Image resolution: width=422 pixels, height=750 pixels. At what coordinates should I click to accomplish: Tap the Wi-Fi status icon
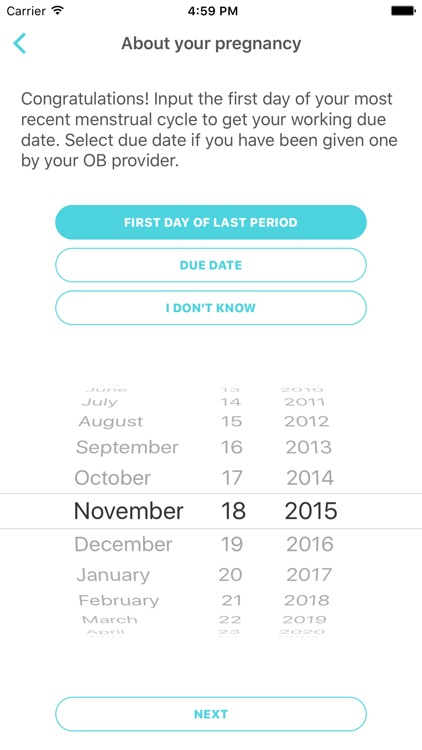(x=58, y=11)
